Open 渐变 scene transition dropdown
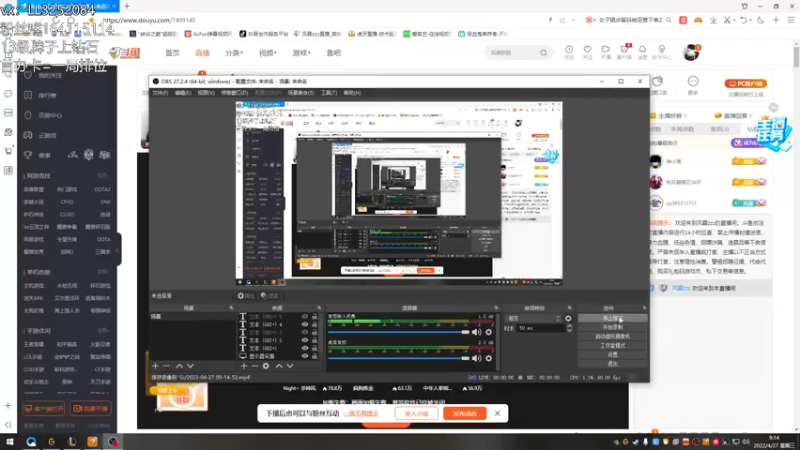 pyautogui.click(x=533, y=318)
